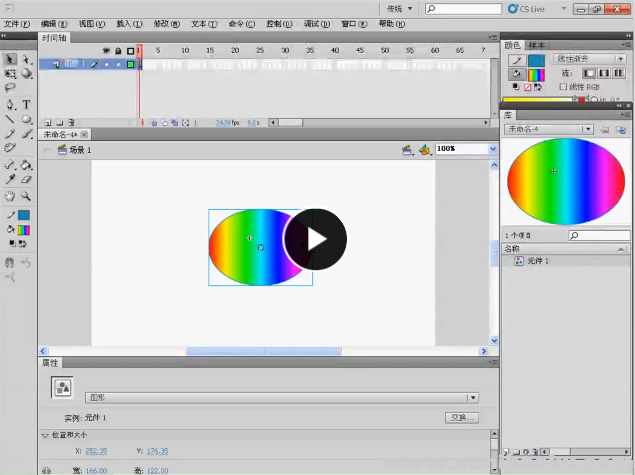This screenshot has height=475, width=635.
Task: Choose the Eraser tool
Action: point(26,179)
